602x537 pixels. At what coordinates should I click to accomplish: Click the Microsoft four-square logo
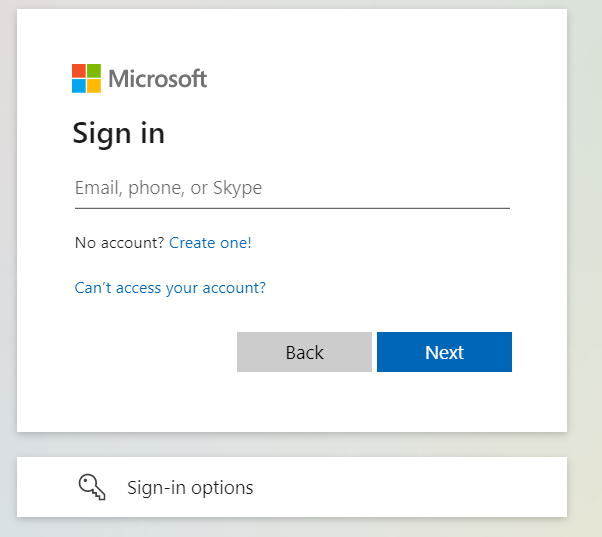(x=86, y=78)
